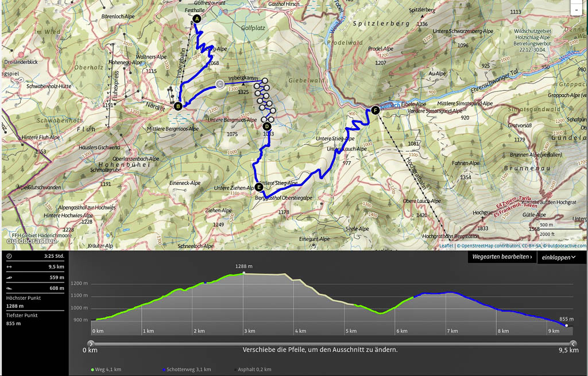Click waypoint marker E near Untere Ziehen-Alp
The image size is (588, 376).
click(x=259, y=187)
